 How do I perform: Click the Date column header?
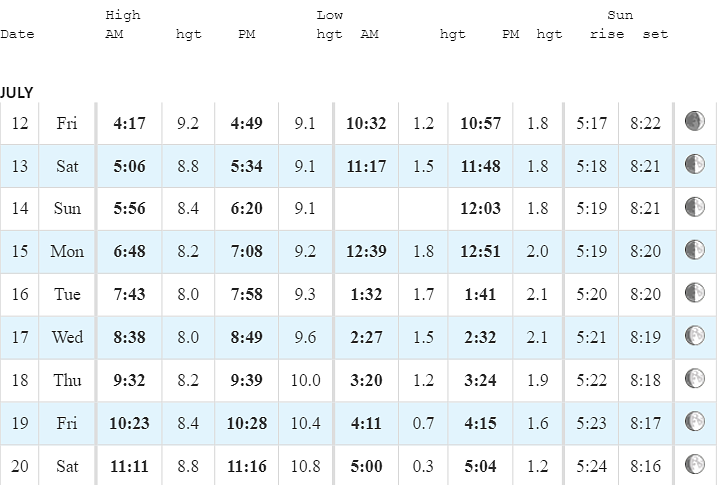tap(17, 34)
